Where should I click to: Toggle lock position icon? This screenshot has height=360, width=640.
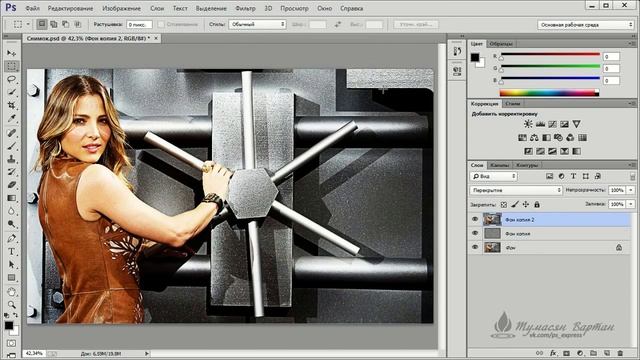pos(526,204)
